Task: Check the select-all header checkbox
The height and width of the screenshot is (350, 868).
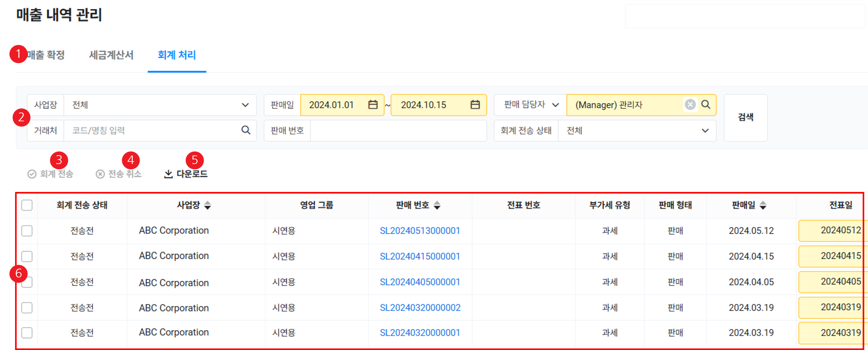Action: click(x=27, y=205)
